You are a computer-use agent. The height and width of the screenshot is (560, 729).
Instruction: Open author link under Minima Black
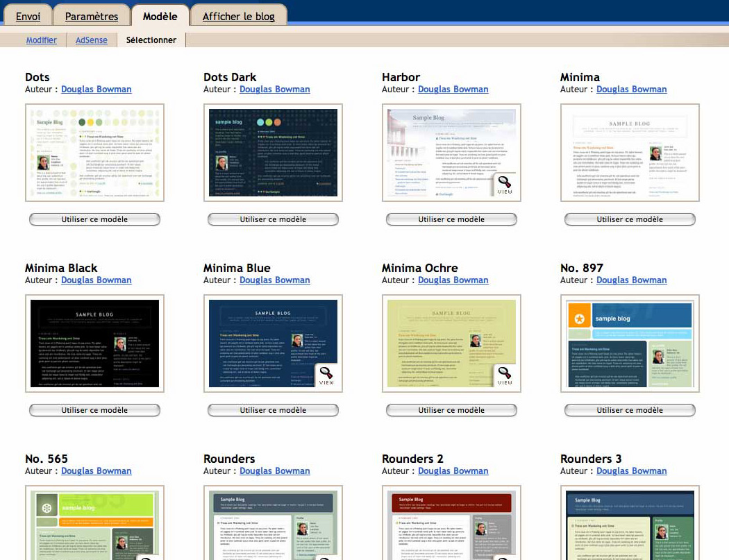(x=97, y=280)
